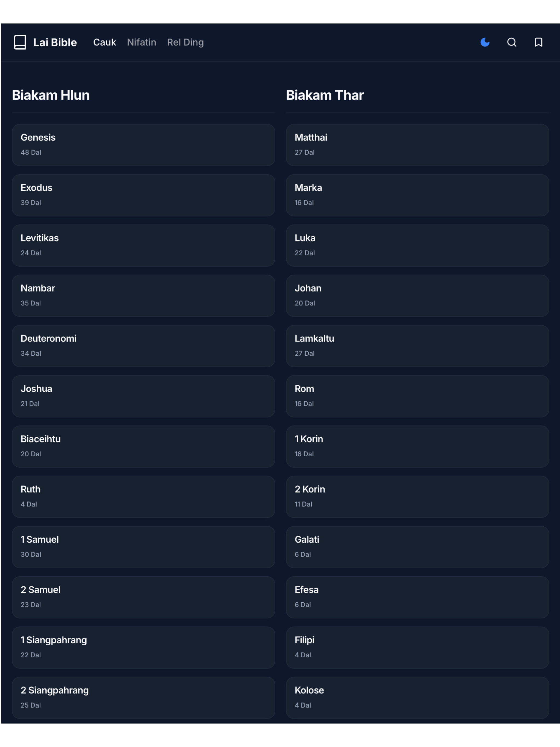Toggle dark mode with moon icon
The width and height of the screenshot is (560, 747).
pyautogui.click(x=485, y=42)
